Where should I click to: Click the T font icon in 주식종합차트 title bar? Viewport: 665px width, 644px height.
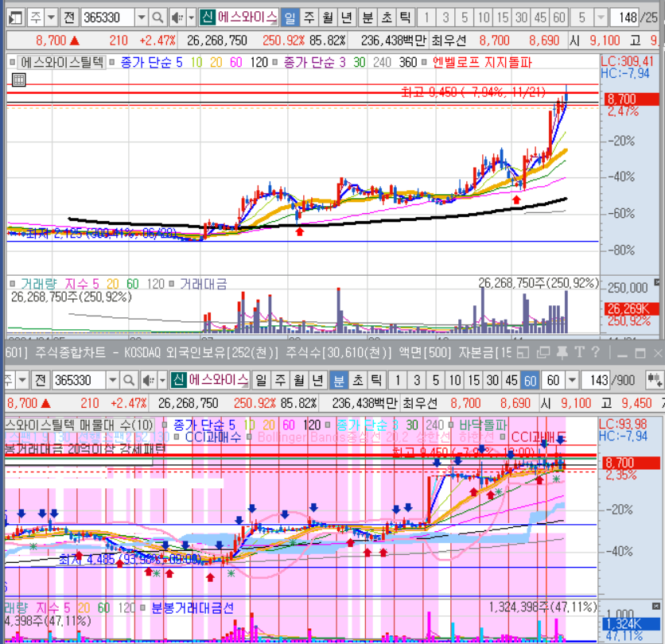tap(579, 352)
